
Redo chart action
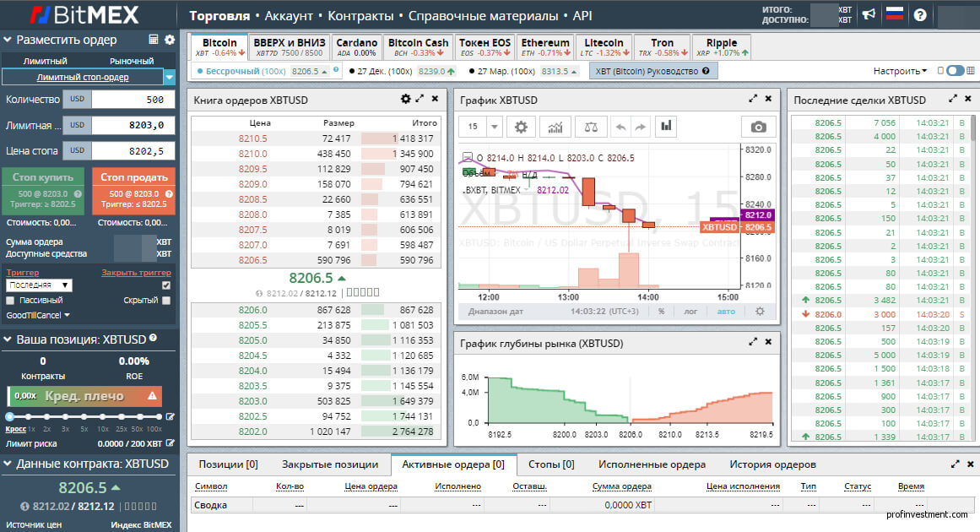(x=640, y=127)
